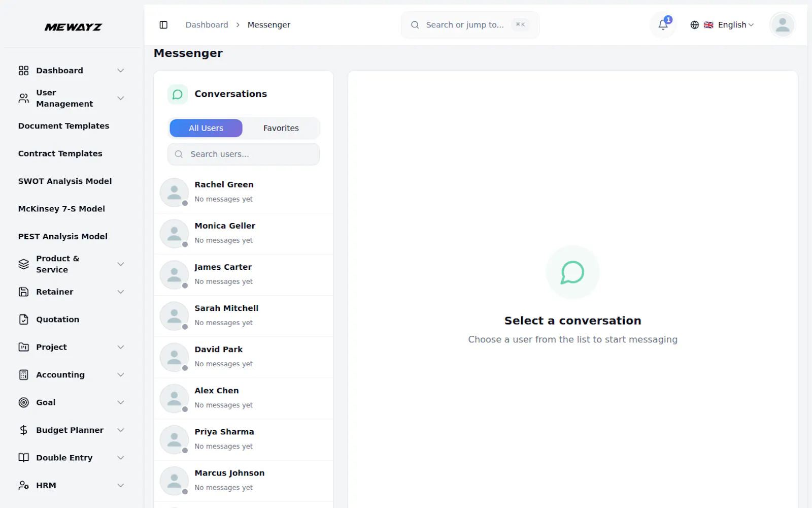Open the notifications bell
This screenshot has width=812, height=508.
tap(663, 24)
